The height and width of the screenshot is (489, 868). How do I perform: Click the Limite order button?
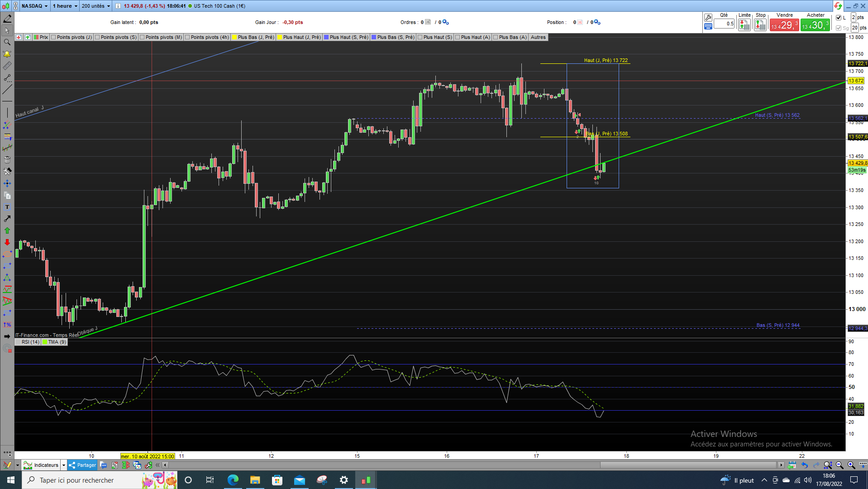(x=744, y=25)
